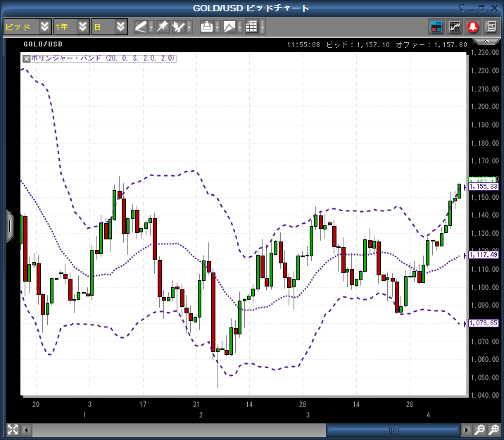Open the line chart indicator icon
The height and width of the screenshot is (440, 504).
(455, 27)
